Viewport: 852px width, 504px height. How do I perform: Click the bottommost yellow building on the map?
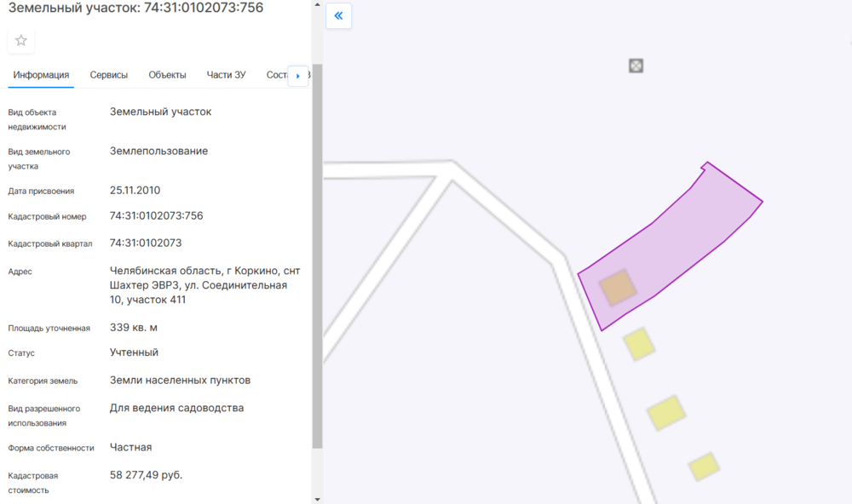coord(704,467)
